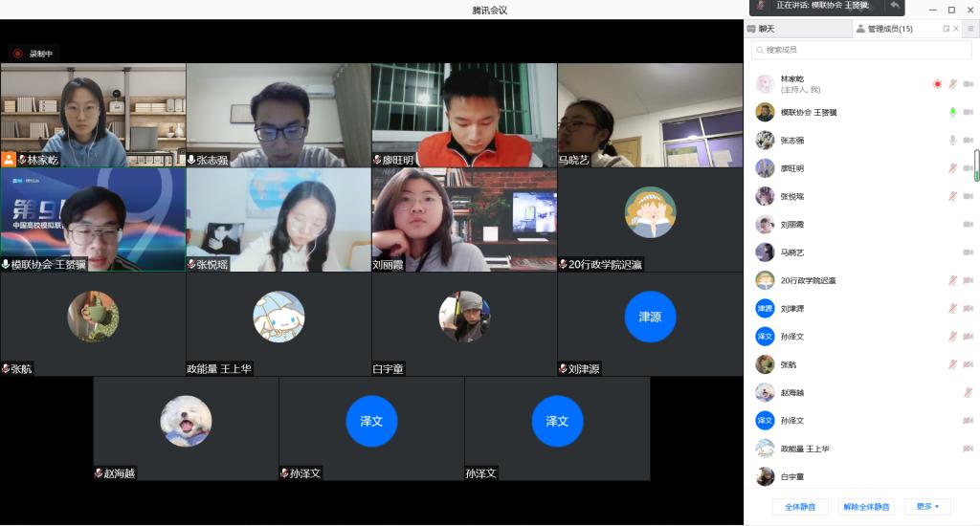Click the reply arrow on the speaking indicator bar
This screenshot has height=526, width=980.
pyautogui.click(x=894, y=6)
